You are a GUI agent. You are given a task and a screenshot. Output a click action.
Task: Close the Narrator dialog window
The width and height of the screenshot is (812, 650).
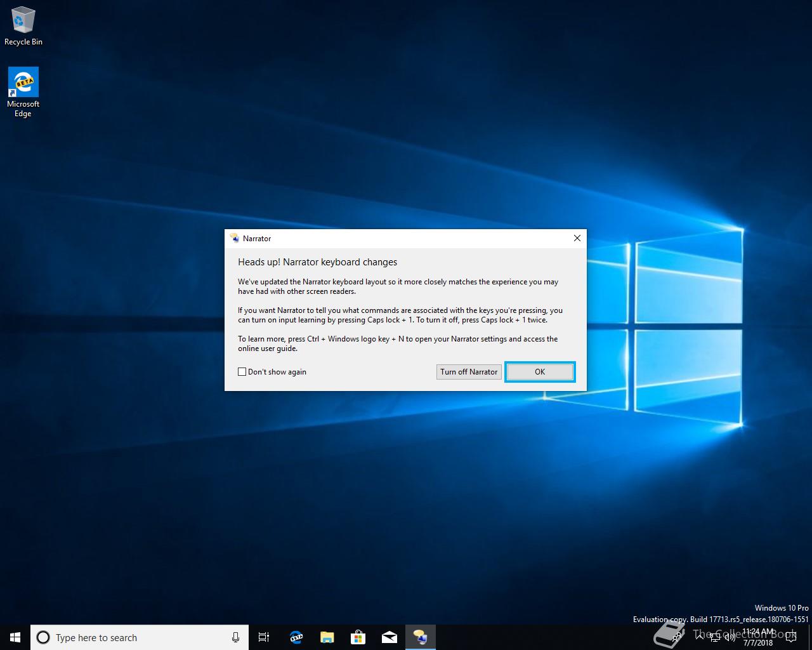[577, 238]
